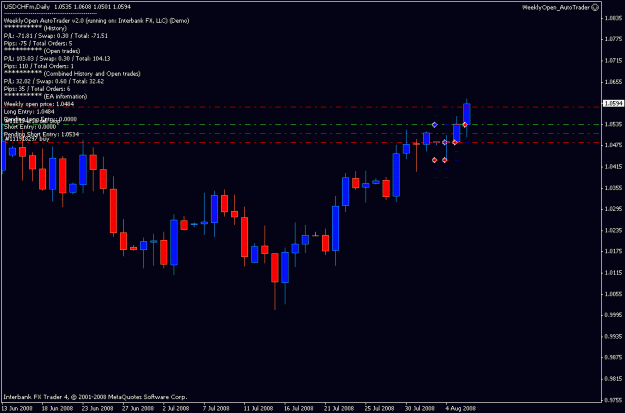This screenshot has width=625, height=413.
Task: Click the 'Long Entry: 1.0484' text
Action: point(29,112)
